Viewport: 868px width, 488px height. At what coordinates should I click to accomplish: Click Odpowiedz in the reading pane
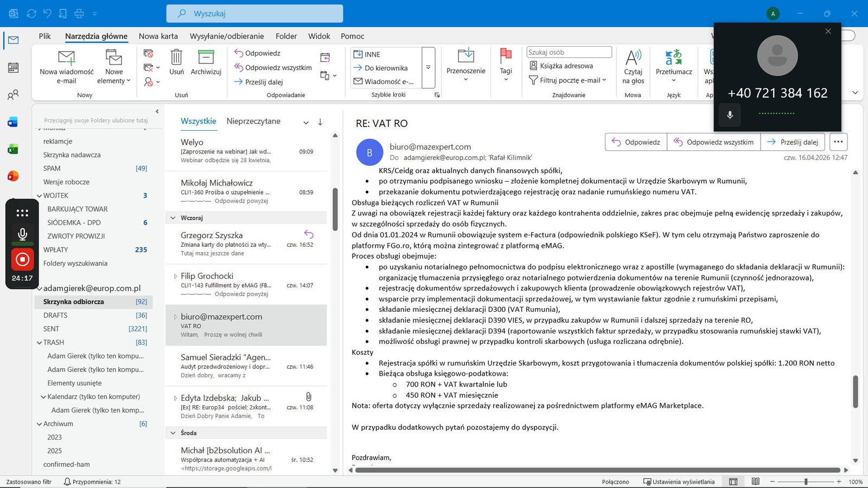[636, 142]
